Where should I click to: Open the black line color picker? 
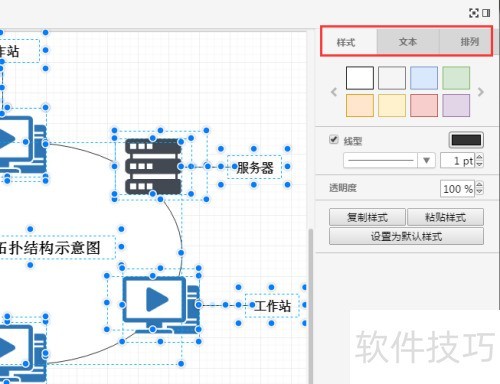(466, 140)
